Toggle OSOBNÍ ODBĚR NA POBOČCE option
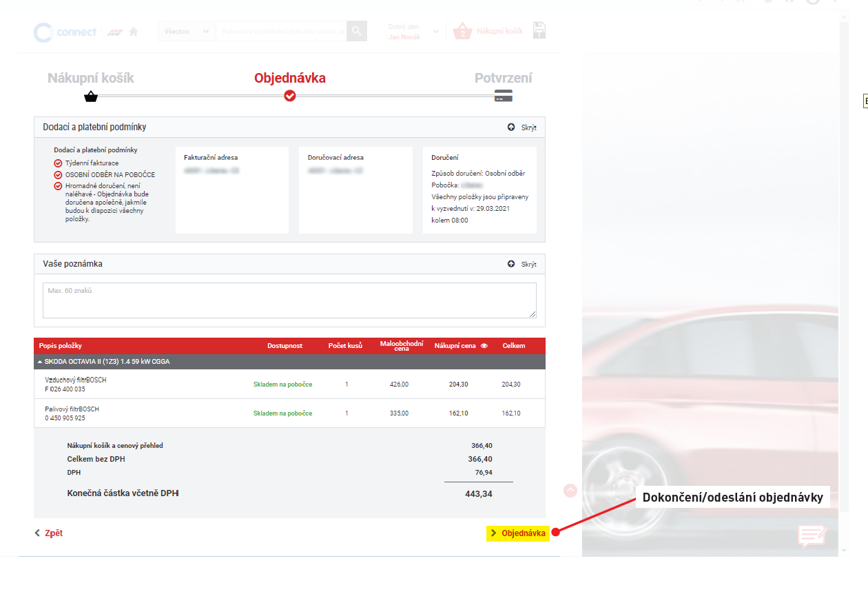This screenshot has width=868, height=594. tap(58, 175)
